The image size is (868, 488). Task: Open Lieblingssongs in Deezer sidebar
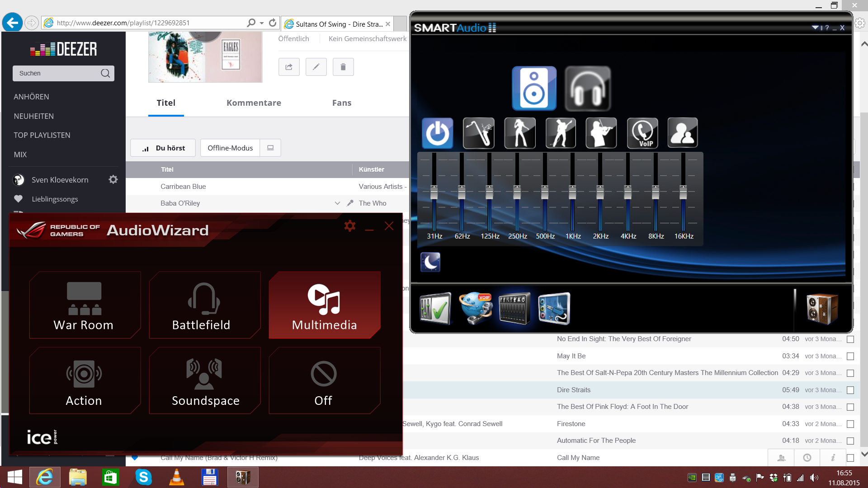point(55,199)
